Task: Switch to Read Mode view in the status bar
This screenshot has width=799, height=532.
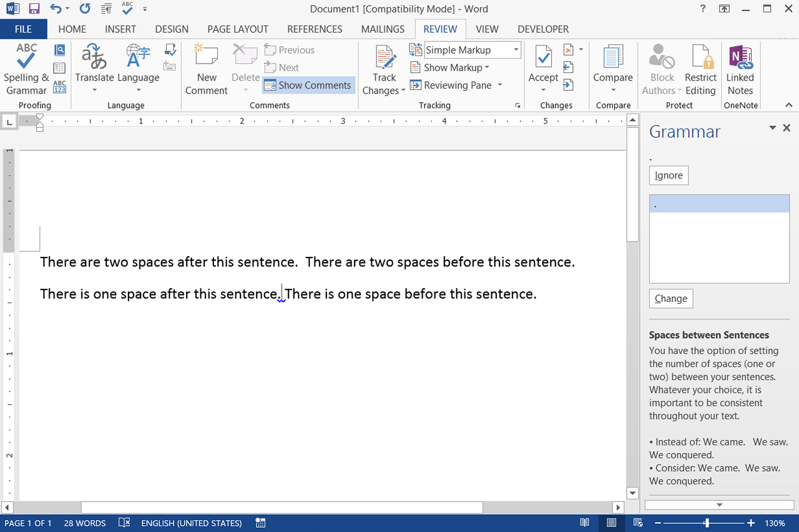Action: (585, 523)
